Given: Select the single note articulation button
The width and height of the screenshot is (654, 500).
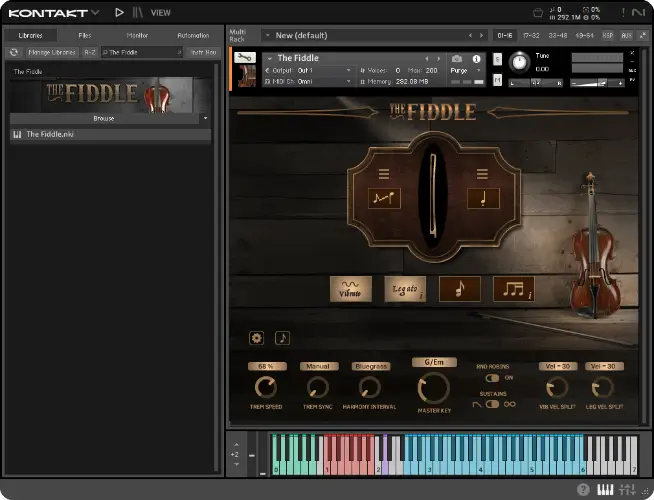Looking at the screenshot, I should (x=459, y=289).
